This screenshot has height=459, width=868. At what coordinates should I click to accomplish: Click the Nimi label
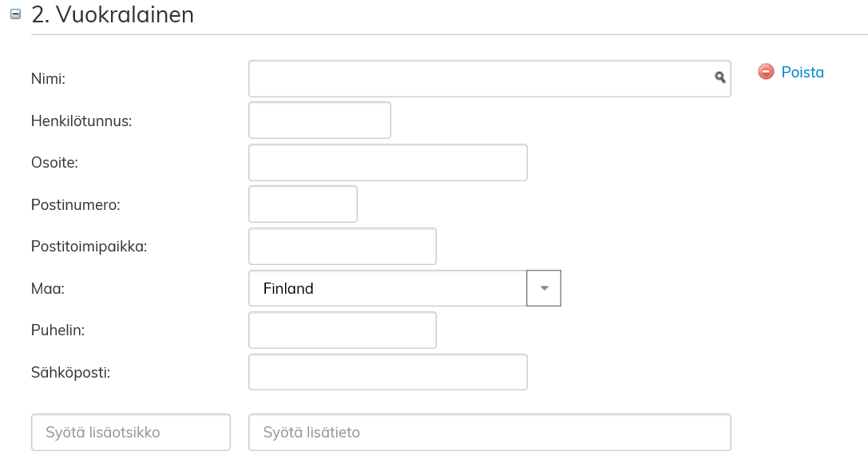pyautogui.click(x=48, y=79)
